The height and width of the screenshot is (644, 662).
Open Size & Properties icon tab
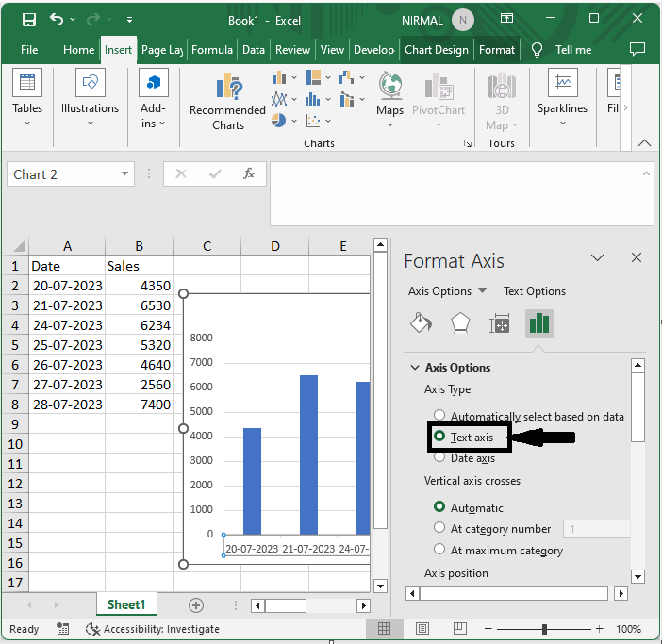(499, 323)
